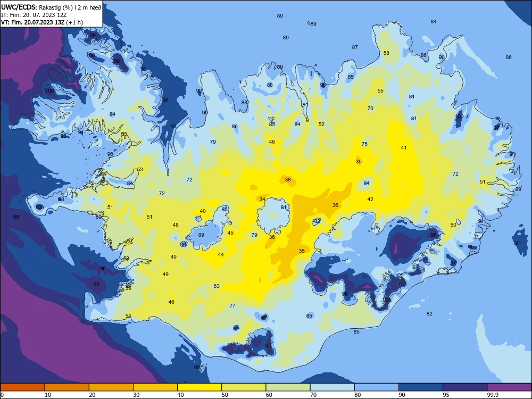Click the map value 53

(x=140, y=170)
